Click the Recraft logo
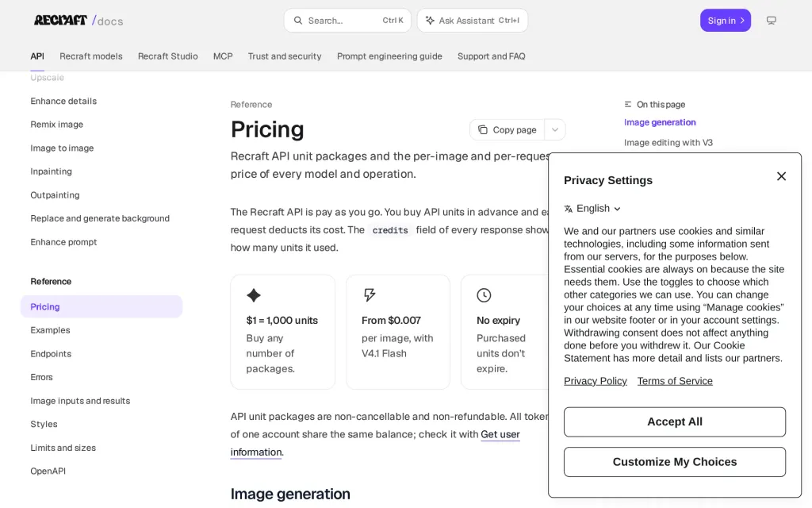This screenshot has width=812, height=508. click(x=60, y=20)
